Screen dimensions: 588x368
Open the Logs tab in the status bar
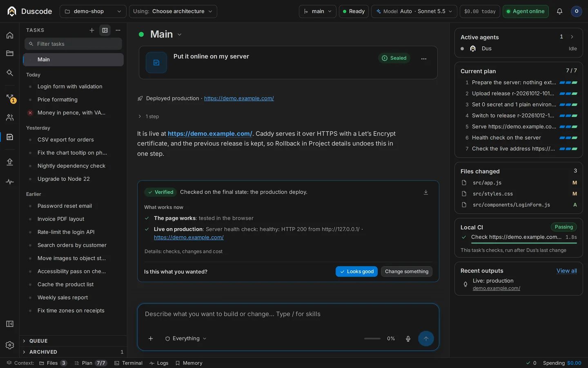click(x=159, y=363)
